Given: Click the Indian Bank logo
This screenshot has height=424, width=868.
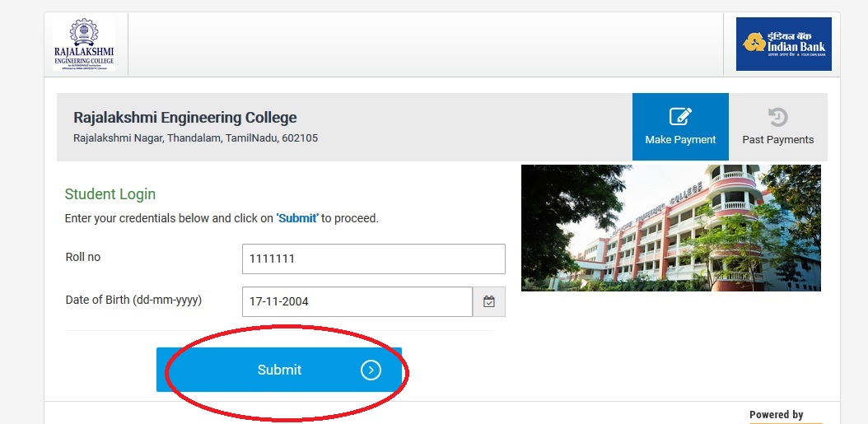Looking at the screenshot, I should [x=783, y=43].
